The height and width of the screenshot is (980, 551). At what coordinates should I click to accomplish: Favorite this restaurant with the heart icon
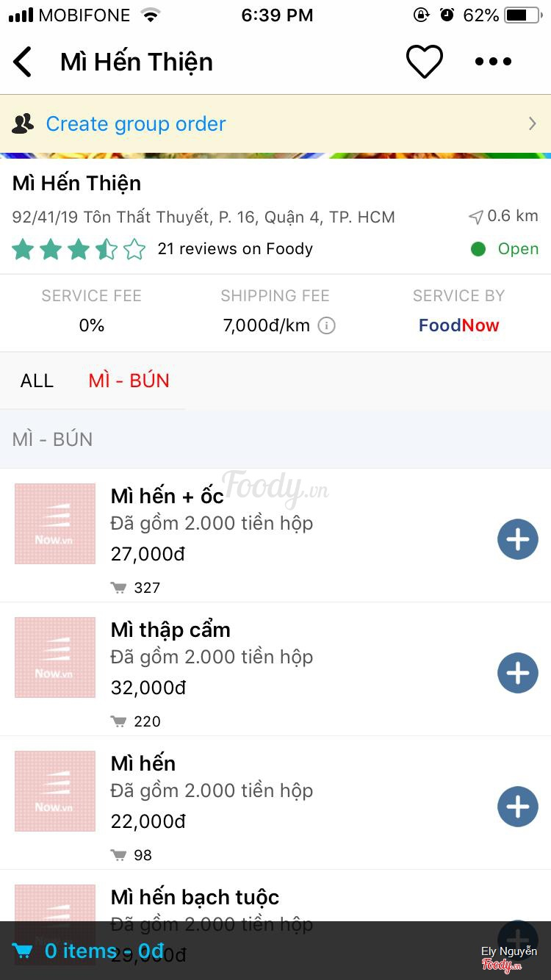tap(425, 62)
